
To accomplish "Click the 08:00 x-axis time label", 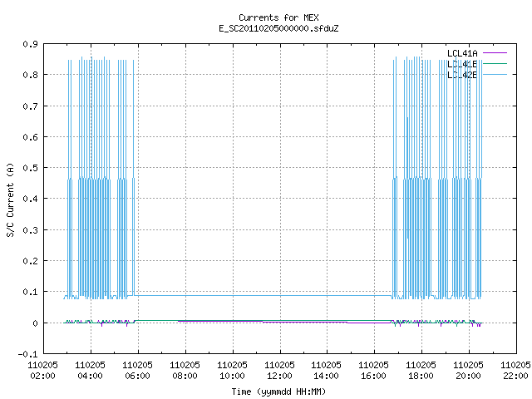I will coord(185,376).
